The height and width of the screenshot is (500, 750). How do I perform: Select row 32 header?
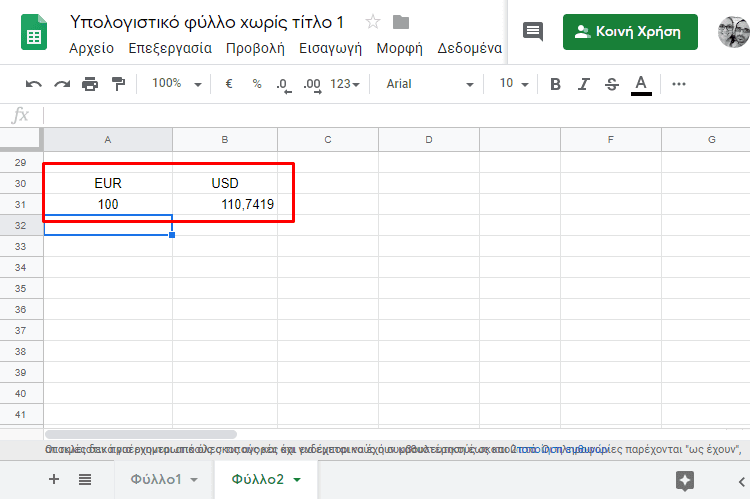tap(21, 225)
